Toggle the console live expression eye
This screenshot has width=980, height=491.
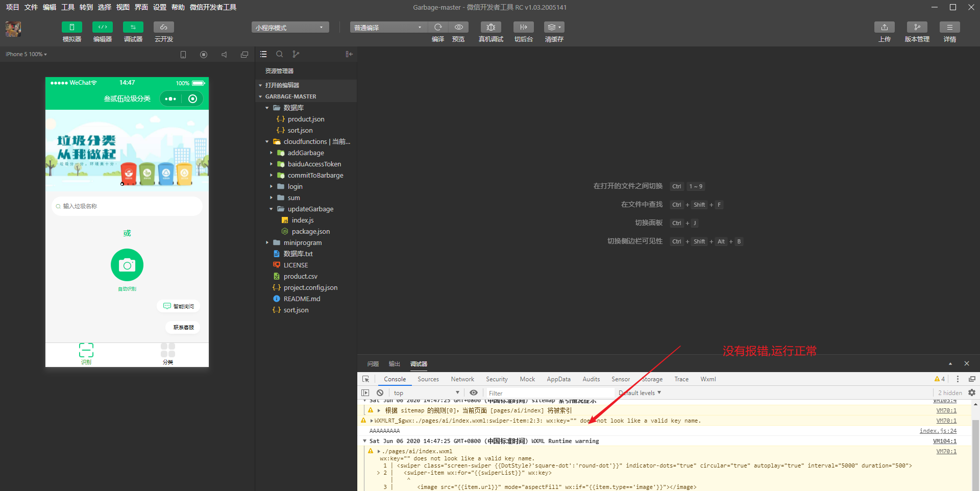click(x=474, y=392)
